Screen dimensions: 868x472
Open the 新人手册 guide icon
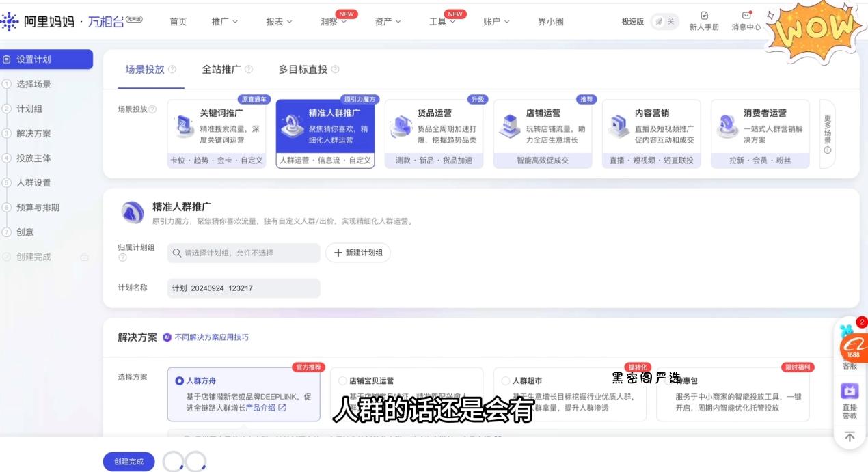(704, 16)
